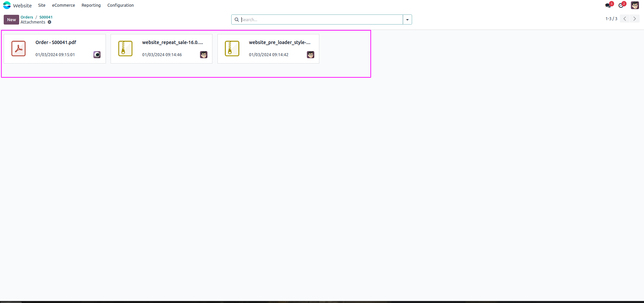Open the activities clock icon

621,5
